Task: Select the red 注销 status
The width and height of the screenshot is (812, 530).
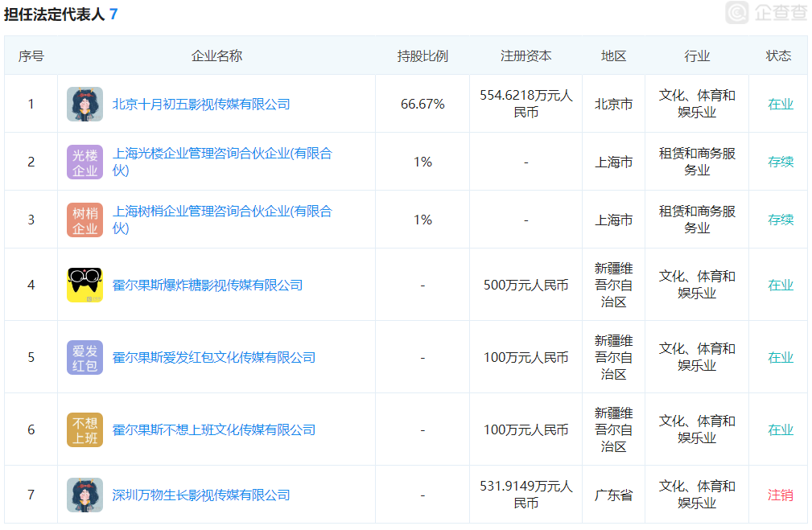Action: 781,495
